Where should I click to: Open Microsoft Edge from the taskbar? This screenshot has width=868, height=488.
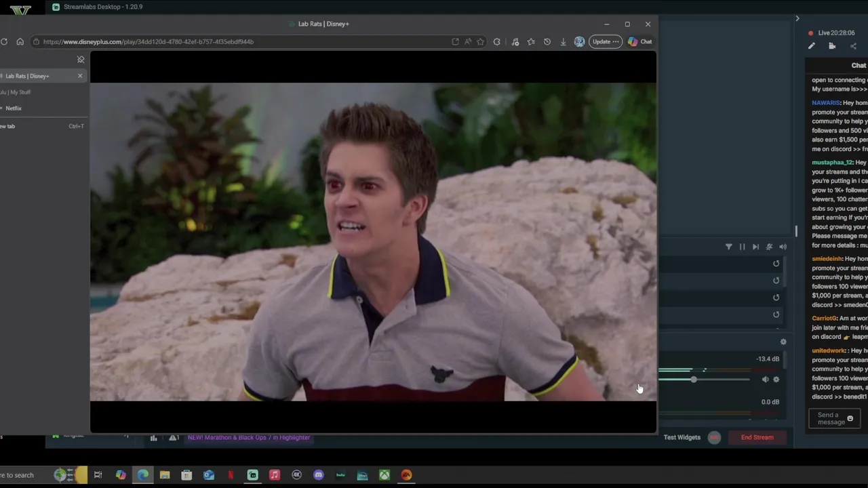point(143,475)
